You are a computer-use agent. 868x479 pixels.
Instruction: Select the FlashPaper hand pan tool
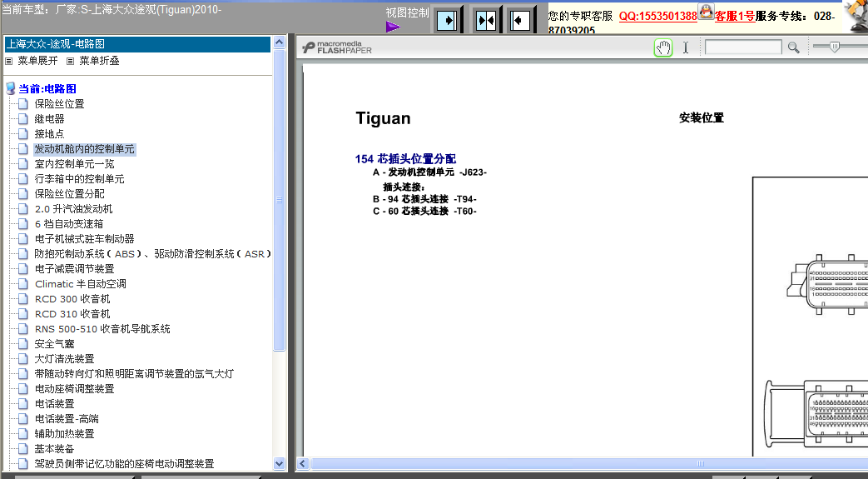point(663,47)
